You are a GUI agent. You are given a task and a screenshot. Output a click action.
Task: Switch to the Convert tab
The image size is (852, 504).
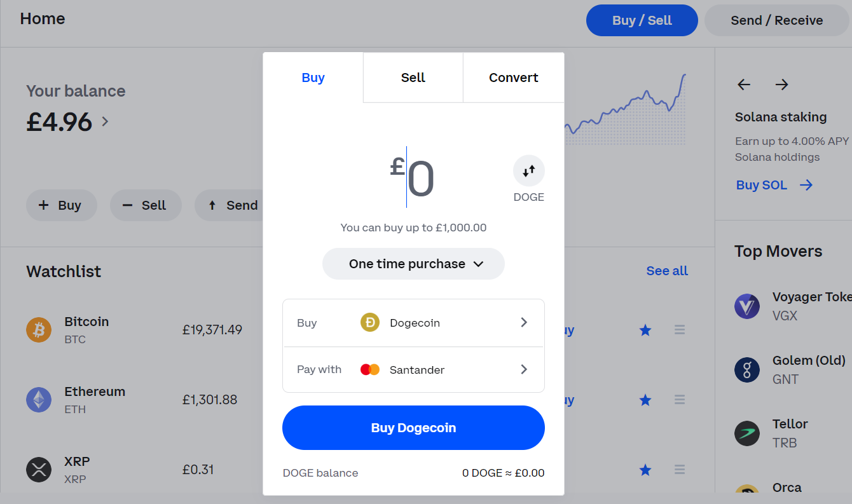click(513, 77)
